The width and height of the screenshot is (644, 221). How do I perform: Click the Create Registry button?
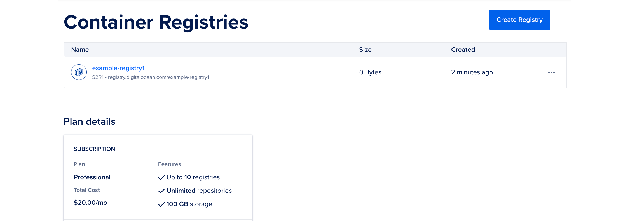(519, 20)
